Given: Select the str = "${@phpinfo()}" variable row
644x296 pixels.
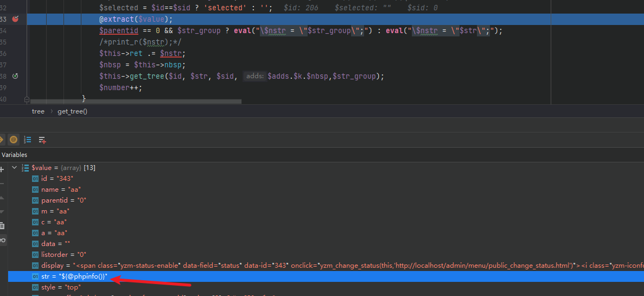Looking at the screenshot, I should tap(74, 276).
